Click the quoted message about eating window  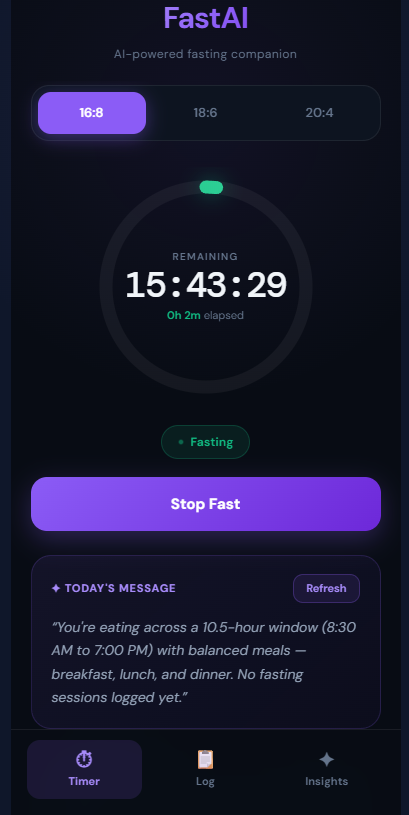(x=204, y=662)
